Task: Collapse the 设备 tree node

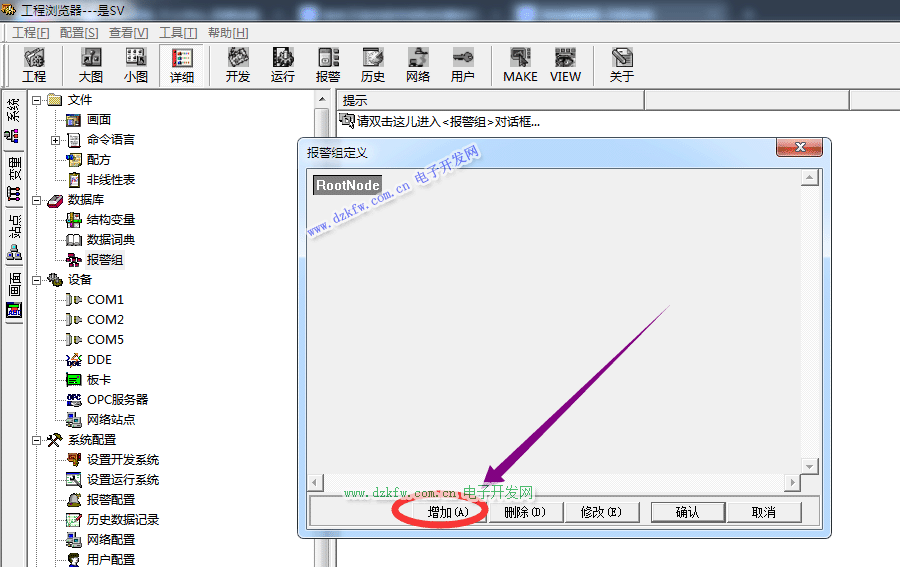Action: point(36,280)
